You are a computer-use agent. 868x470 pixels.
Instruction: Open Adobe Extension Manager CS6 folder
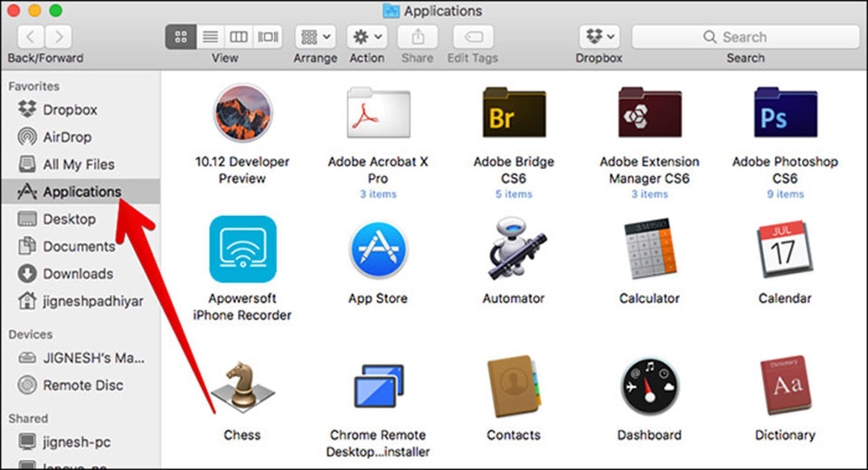click(650, 112)
